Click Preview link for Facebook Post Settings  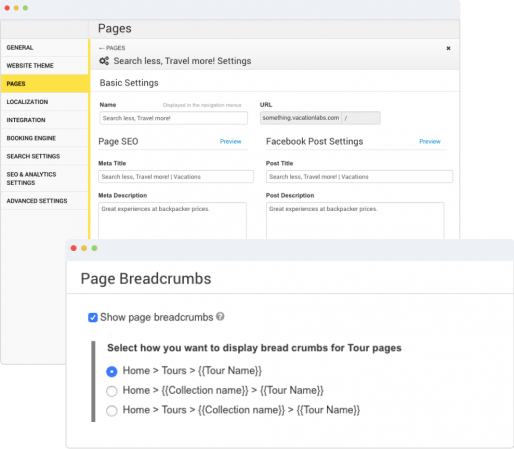(430, 142)
